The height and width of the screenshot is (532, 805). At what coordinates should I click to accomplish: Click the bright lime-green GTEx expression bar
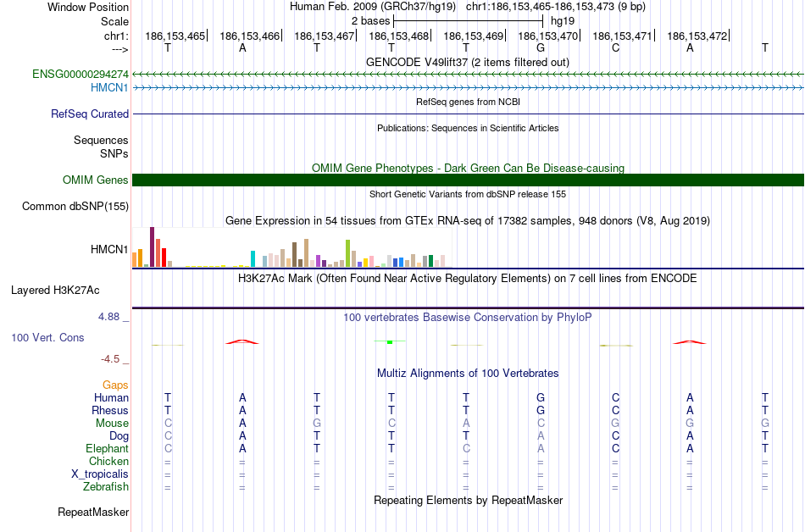point(347,253)
